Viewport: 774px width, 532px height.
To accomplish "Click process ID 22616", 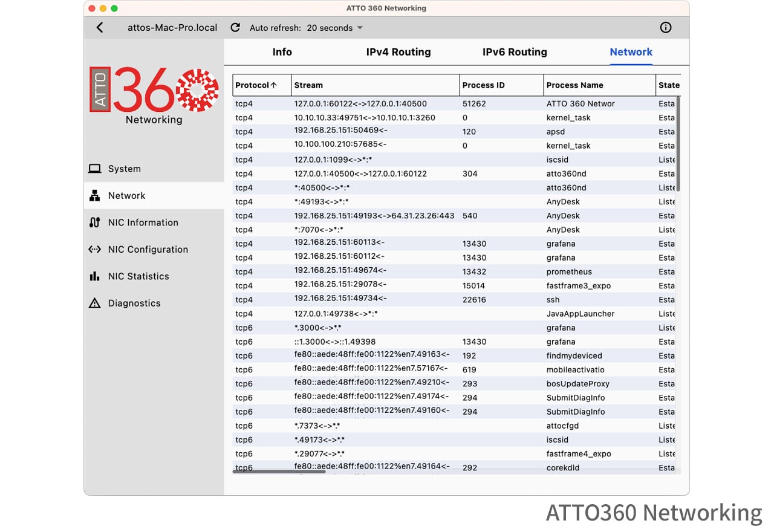I will (x=474, y=300).
